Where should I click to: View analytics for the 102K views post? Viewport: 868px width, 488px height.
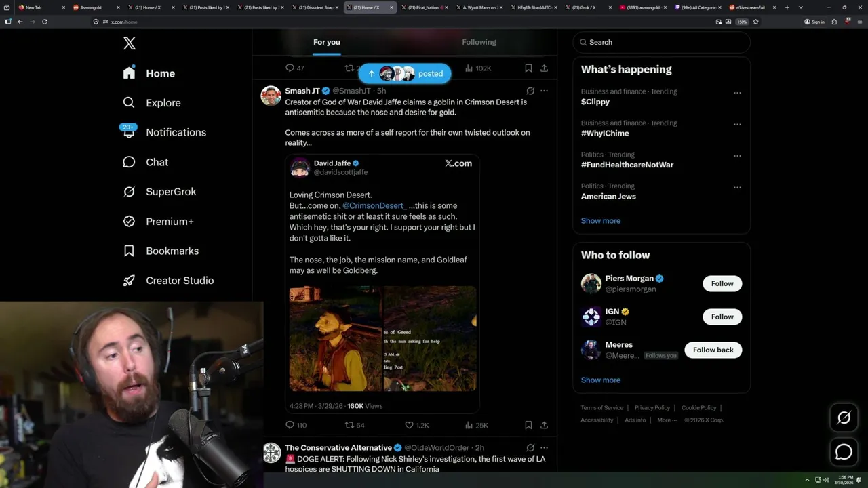tap(478, 68)
